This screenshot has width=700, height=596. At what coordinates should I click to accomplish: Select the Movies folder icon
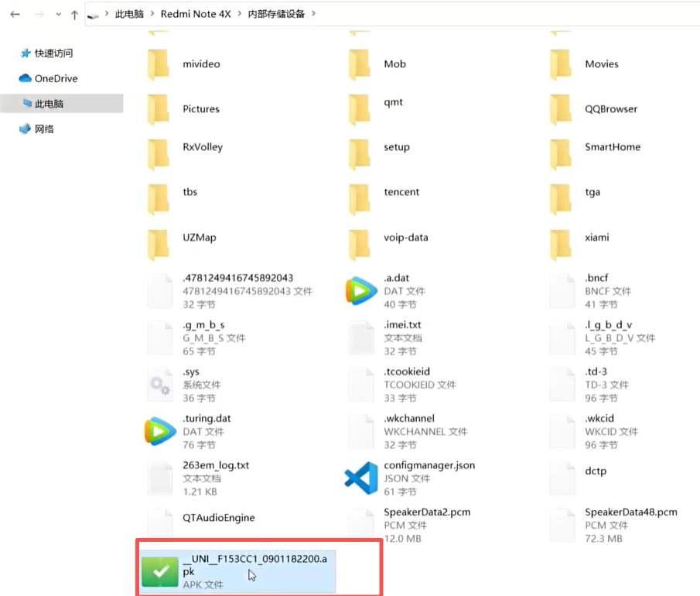pyautogui.click(x=561, y=65)
